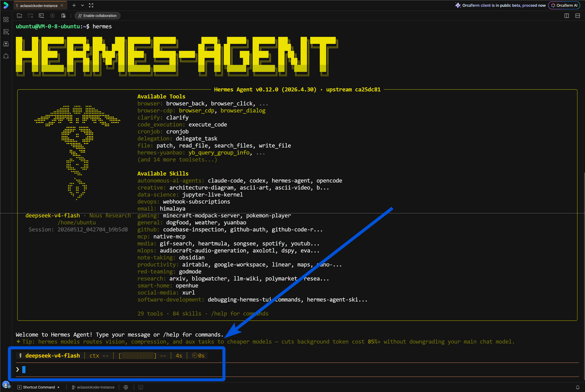This screenshot has width=585, height=392.
Task: Click the user avatar in the bottom corner
Action: tap(6, 385)
